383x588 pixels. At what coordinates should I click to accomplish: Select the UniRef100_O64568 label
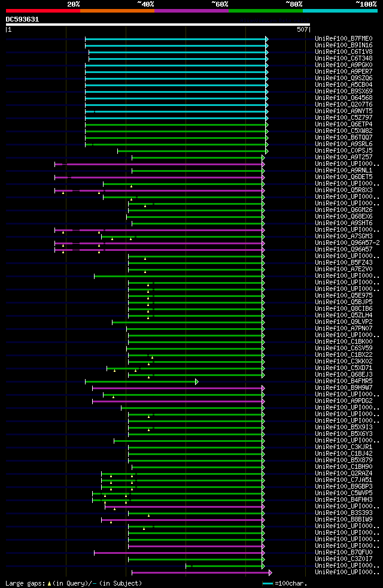tap(344, 98)
